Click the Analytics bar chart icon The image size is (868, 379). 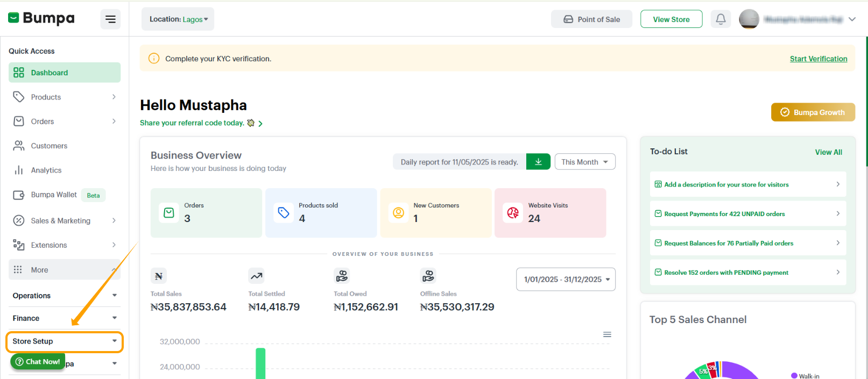coord(19,170)
